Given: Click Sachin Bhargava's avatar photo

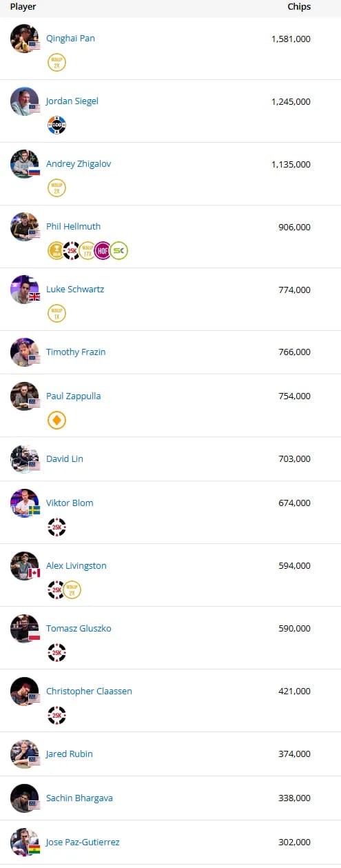Looking at the screenshot, I should tap(25, 798).
